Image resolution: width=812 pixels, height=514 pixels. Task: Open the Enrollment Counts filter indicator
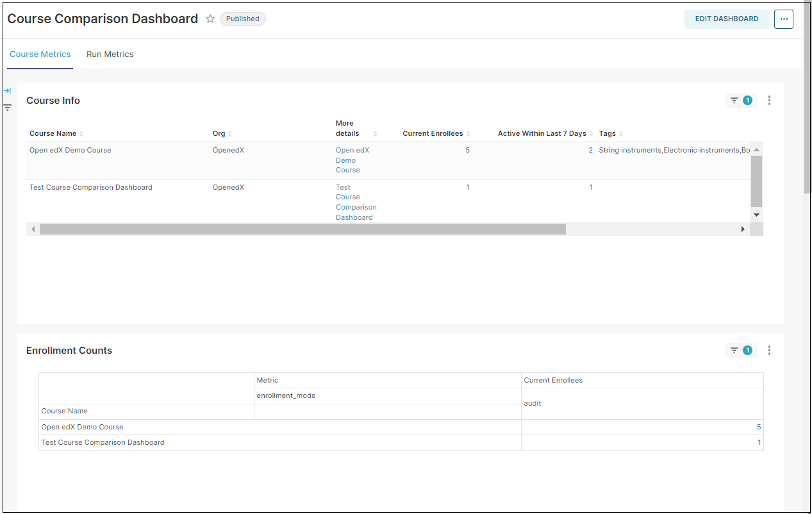(x=741, y=350)
